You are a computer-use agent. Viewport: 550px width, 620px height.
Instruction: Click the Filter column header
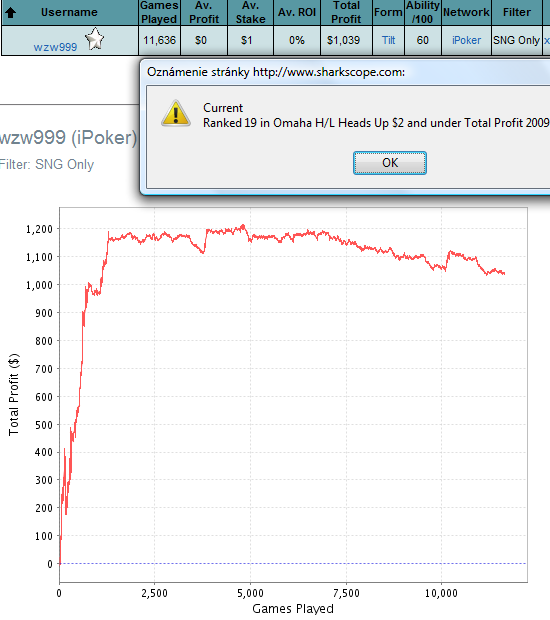pyautogui.click(x=517, y=12)
